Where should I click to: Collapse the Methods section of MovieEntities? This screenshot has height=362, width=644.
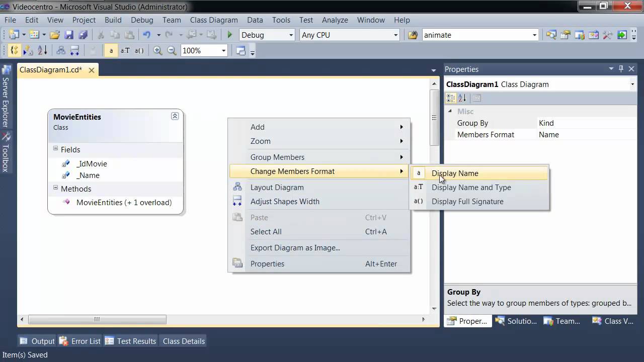(56, 188)
